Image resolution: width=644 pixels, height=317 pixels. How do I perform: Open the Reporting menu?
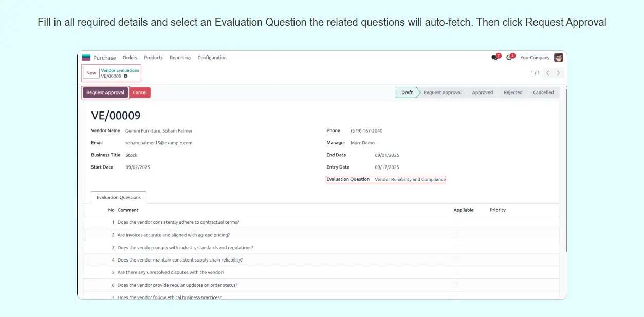(180, 58)
